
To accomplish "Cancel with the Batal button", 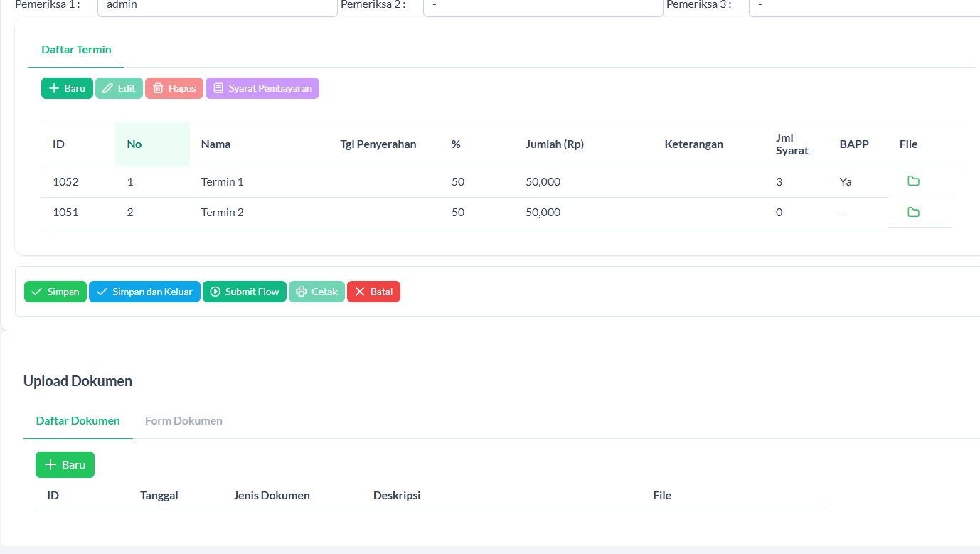I will [373, 292].
